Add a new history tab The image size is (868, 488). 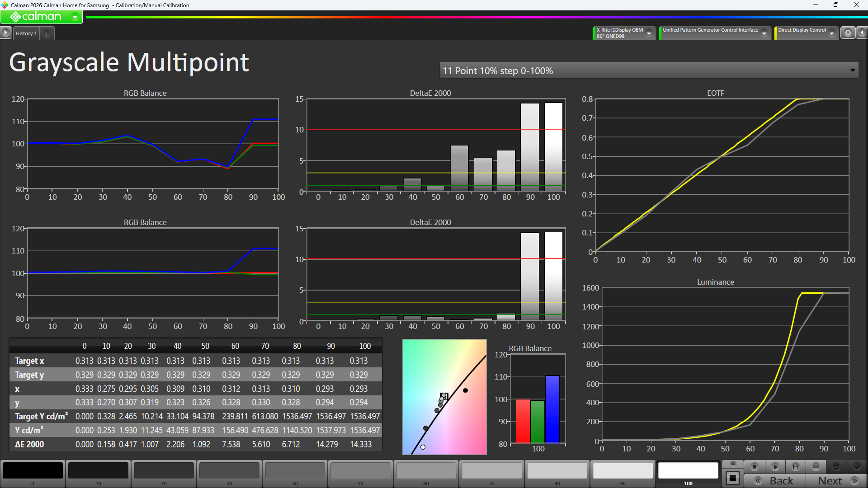[47, 34]
